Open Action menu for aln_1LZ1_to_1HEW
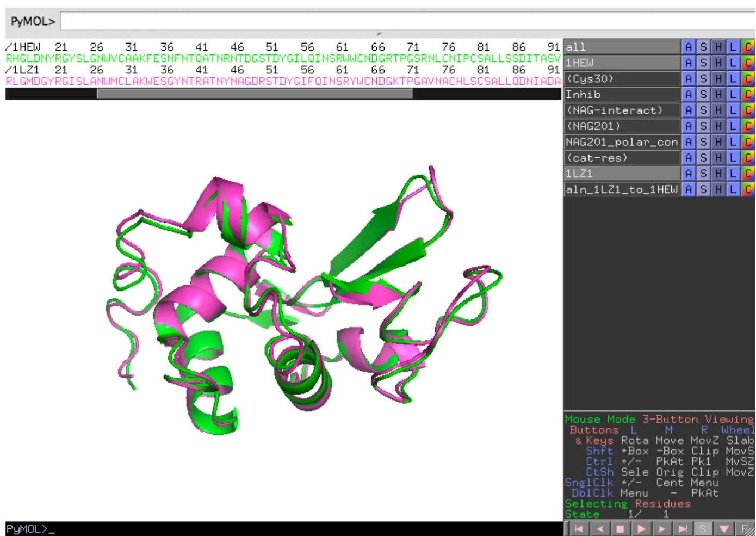This screenshot has width=756, height=536. [689, 189]
